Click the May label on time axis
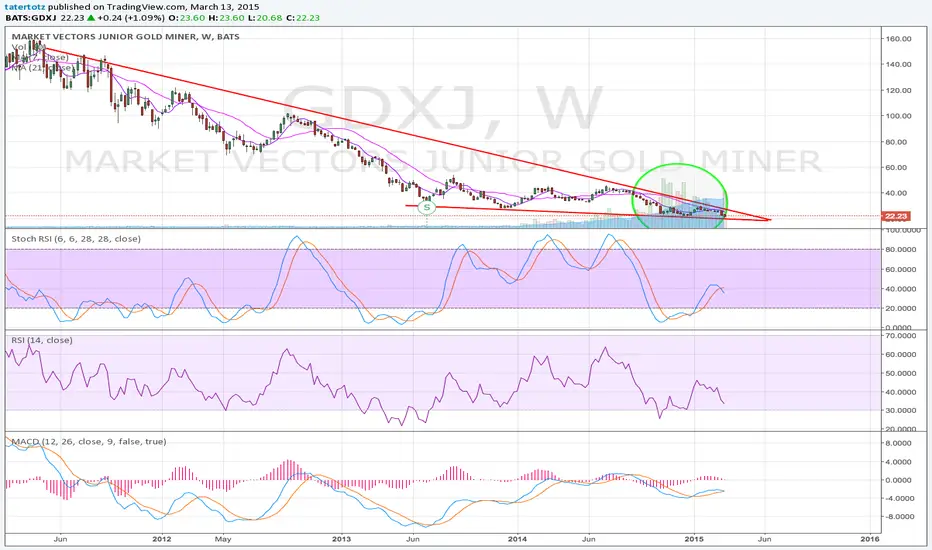 [223, 539]
